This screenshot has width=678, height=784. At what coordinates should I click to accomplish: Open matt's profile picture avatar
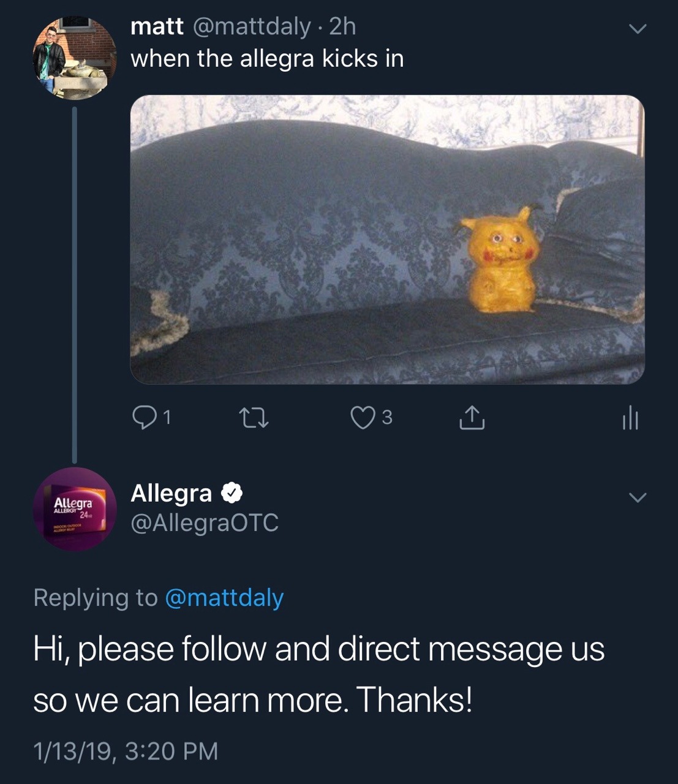tap(74, 58)
